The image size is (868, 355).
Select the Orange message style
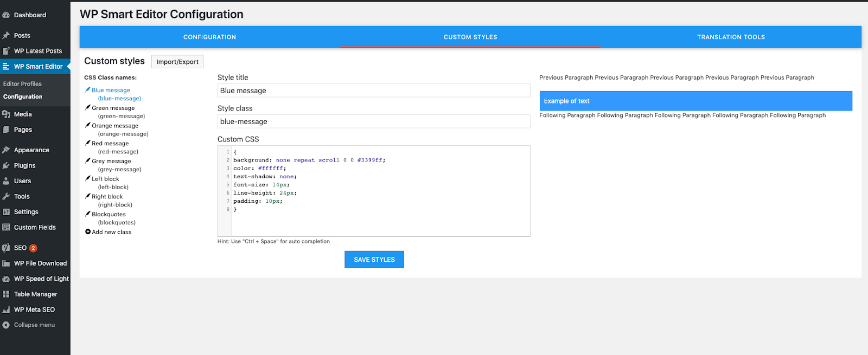tap(115, 126)
